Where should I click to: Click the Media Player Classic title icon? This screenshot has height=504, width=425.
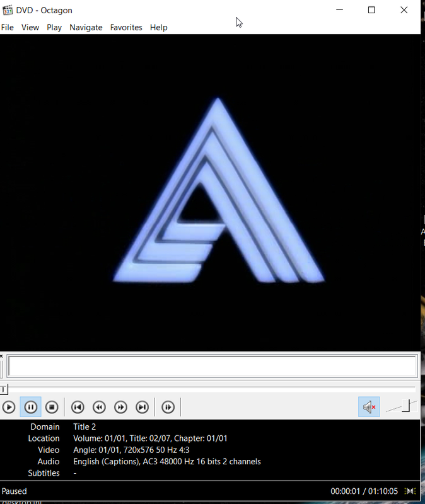pyautogui.click(x=8, y=10)
